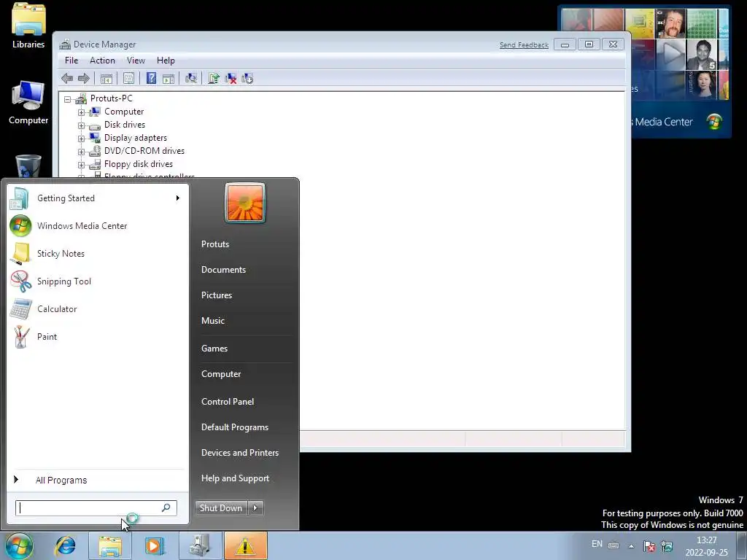The height and width of the screenshot is (560, 747).
Task: Open Control Panel from Start menu
Action: coord(228,402)
